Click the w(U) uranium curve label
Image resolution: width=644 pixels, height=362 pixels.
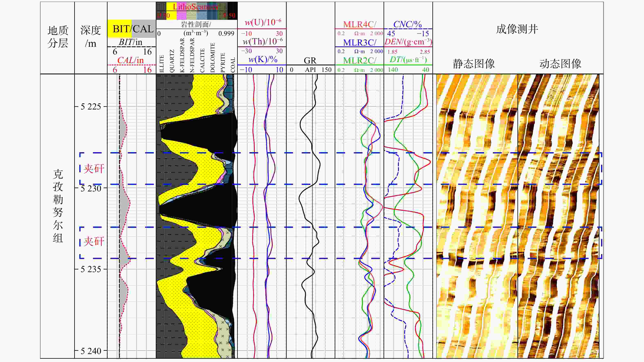click(263, 22)
